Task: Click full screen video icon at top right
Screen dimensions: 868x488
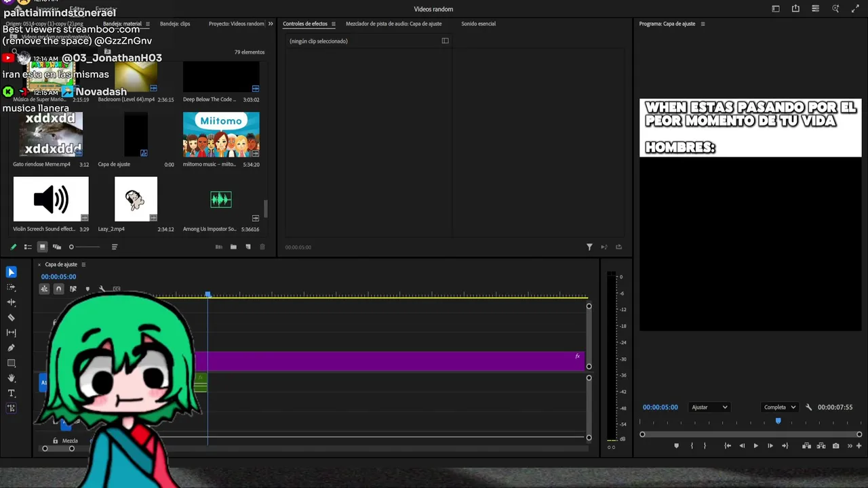Action: tap(855, 9)
